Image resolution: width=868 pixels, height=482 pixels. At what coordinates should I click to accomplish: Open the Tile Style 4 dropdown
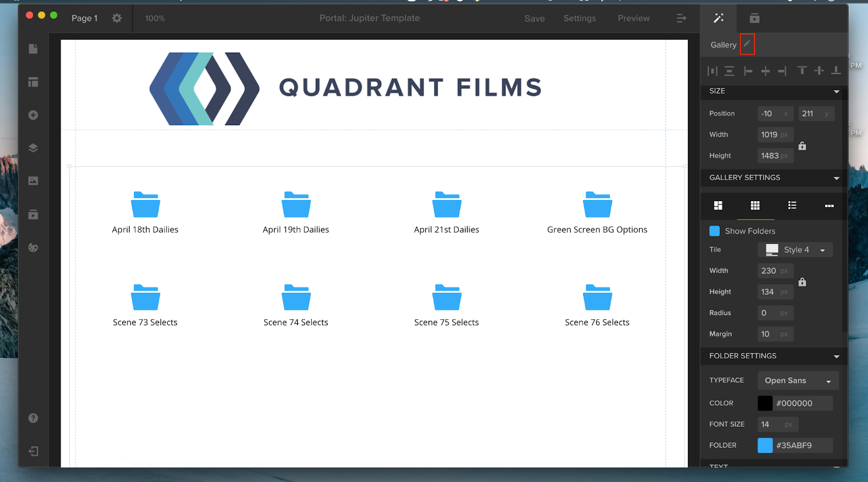pos(795,249)
